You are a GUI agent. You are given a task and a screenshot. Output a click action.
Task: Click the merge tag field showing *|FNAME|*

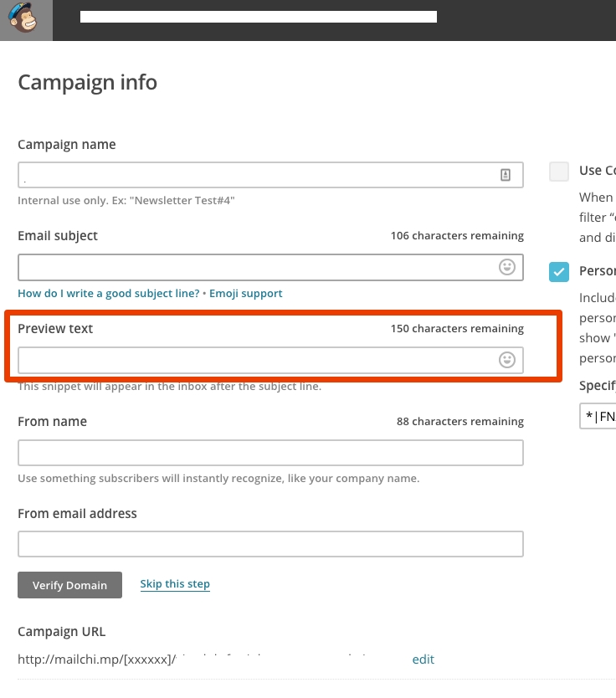[x=598, y=416]
